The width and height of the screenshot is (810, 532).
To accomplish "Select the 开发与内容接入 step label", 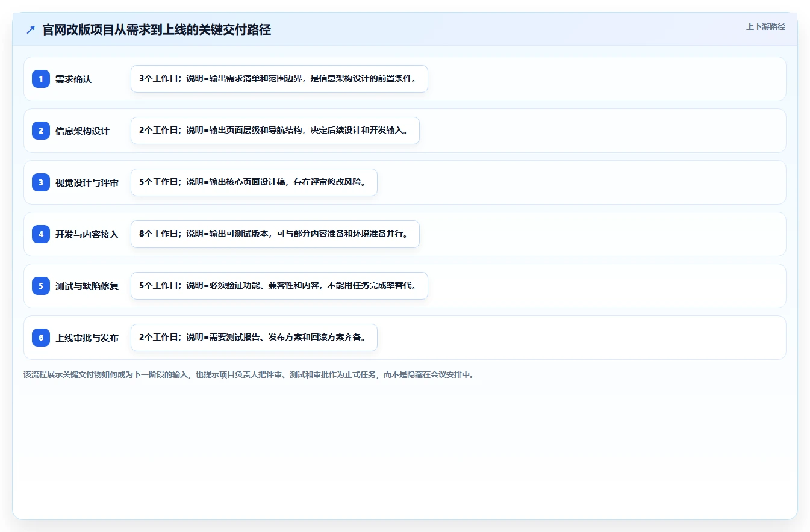I will pos(87,234).
